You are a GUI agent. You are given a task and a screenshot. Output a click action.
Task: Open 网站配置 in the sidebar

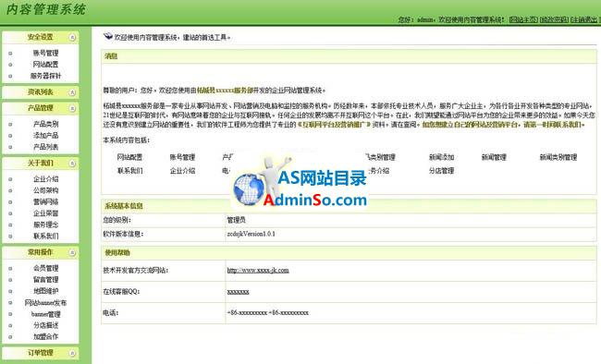pyautogui.click(x=45, y=65)
